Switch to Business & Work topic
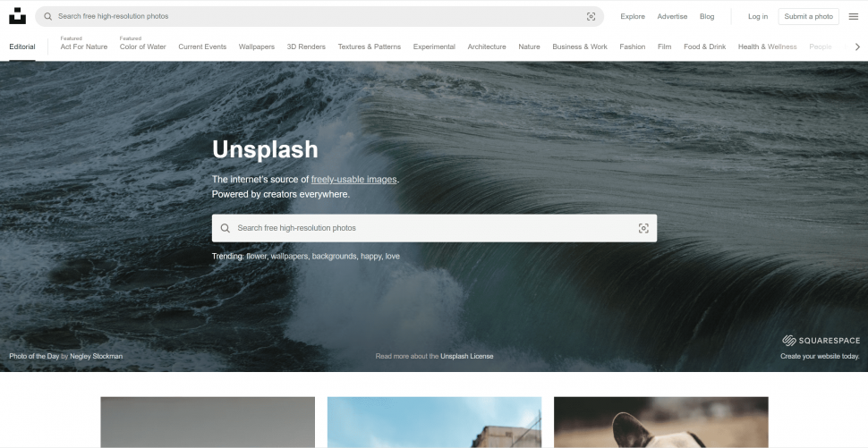 [x=580, y=46]
